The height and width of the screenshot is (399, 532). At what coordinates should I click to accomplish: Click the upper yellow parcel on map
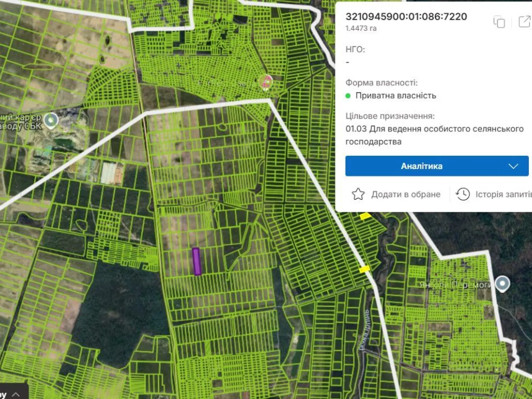coord(365,216)
